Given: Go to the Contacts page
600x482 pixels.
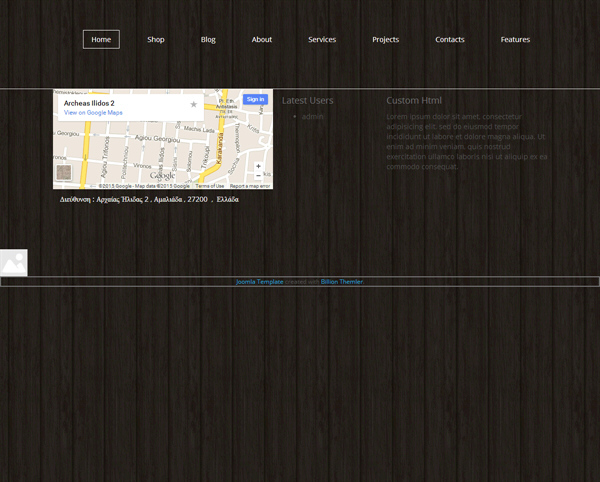Looking at the screenshot, I should [x=450, y=40].
